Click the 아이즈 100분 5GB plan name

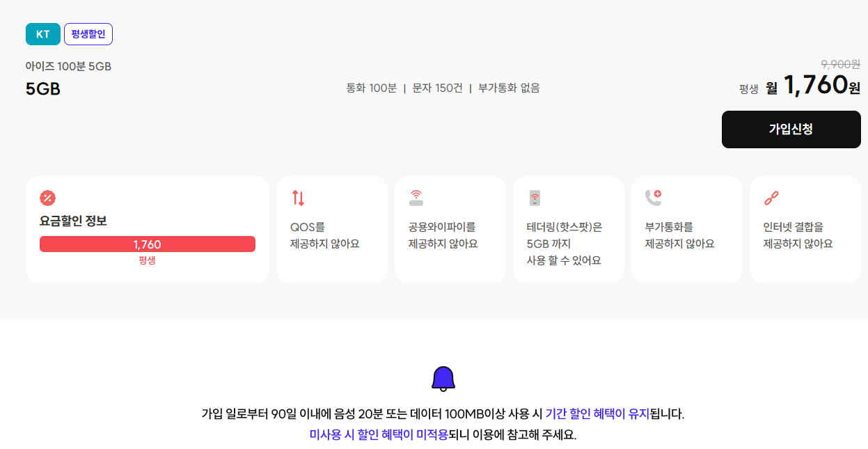[x=68, y=67]
